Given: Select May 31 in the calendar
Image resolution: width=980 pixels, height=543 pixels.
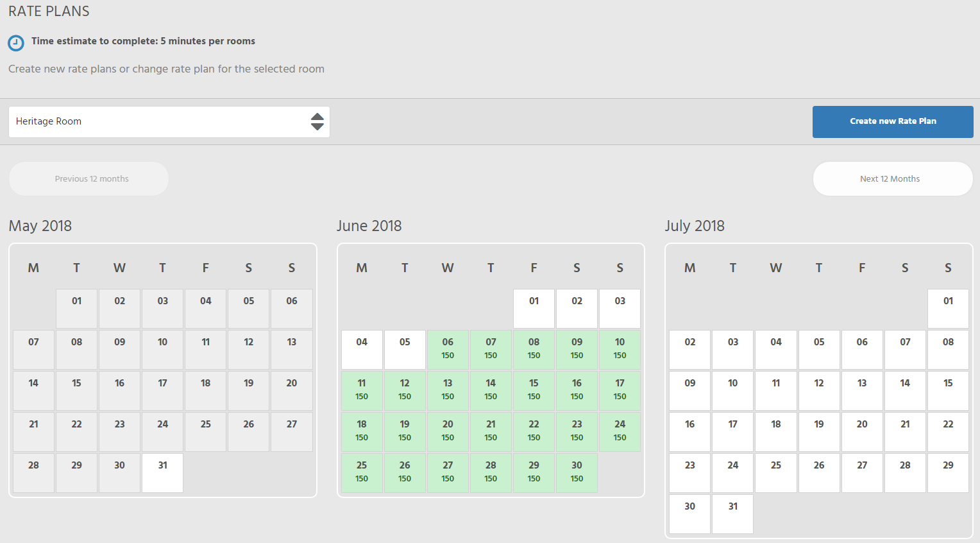Looking at the screenshot, I should (x=163, y=473).
